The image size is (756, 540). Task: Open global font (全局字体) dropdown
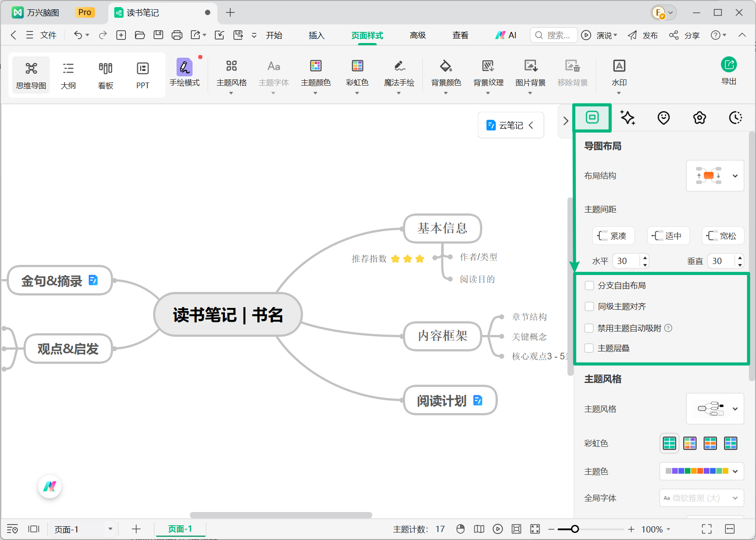(702, 498)
